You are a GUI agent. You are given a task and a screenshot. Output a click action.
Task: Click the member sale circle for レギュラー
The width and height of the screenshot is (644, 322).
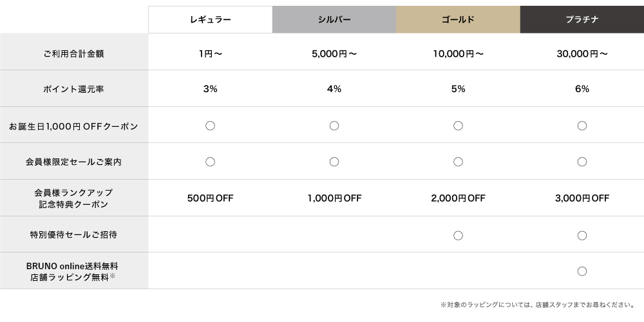pyautogui.click(x=210, y=162)
